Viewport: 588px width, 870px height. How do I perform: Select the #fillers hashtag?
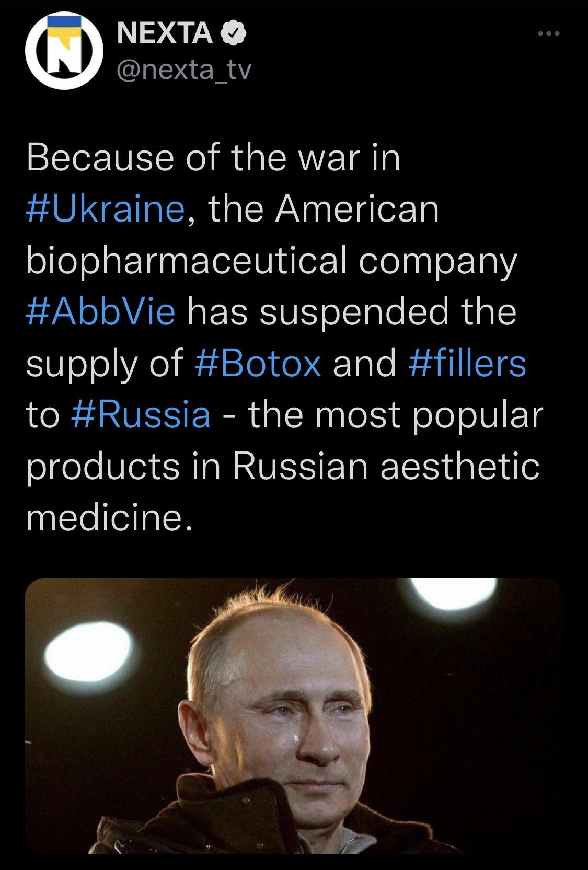point(466,364)
